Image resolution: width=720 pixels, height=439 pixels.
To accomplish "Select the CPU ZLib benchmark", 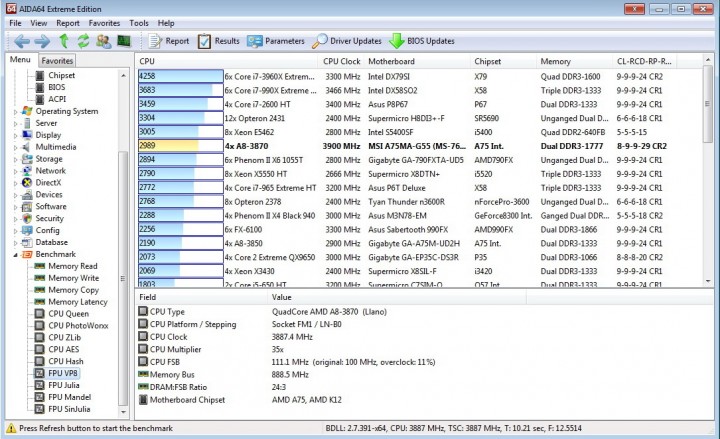I will (64, 338).
